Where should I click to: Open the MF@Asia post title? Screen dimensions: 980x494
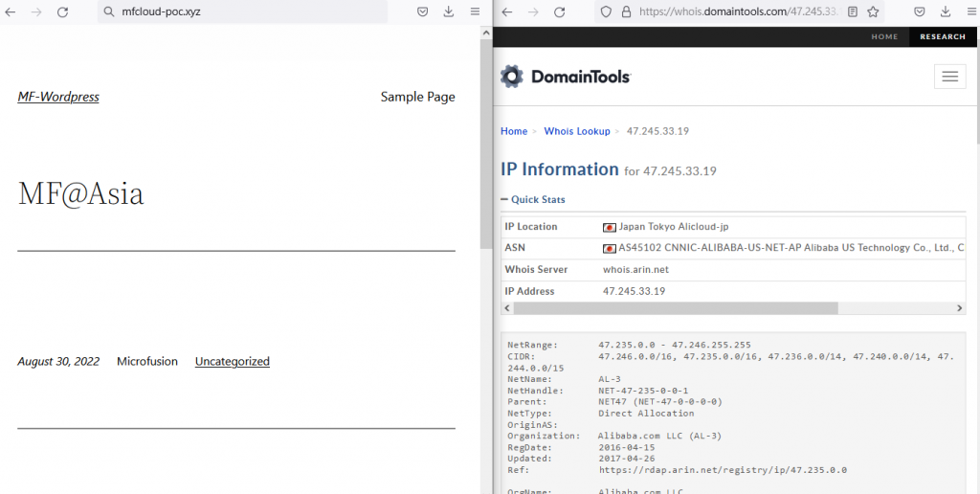(x=80, y=193)
